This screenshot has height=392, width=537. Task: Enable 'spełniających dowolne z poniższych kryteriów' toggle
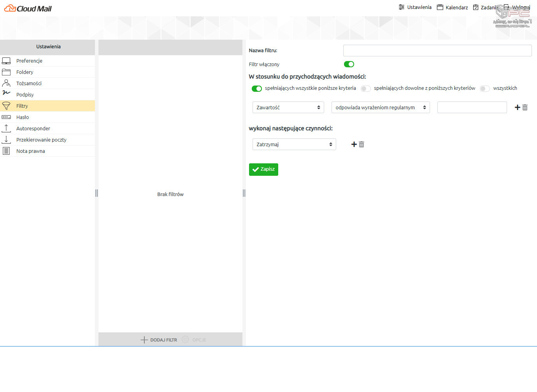tap(365, 89)
